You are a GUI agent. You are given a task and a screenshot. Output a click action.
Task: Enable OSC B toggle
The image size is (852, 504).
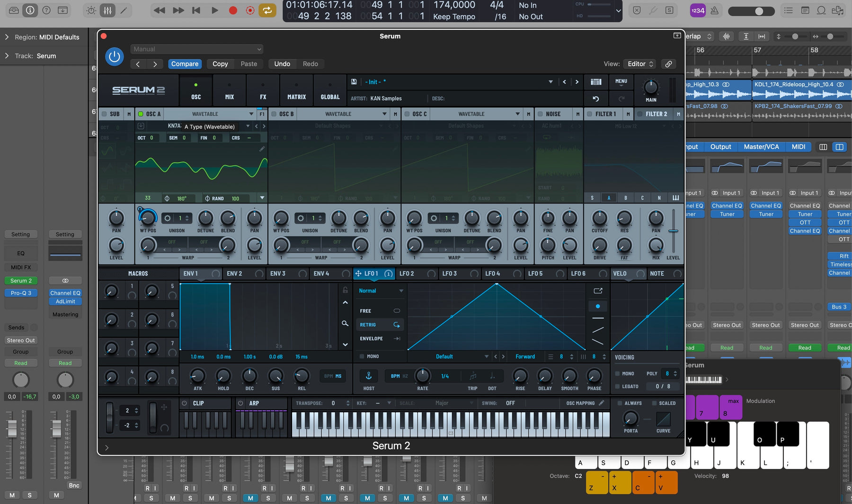click(x=274, y=114)
